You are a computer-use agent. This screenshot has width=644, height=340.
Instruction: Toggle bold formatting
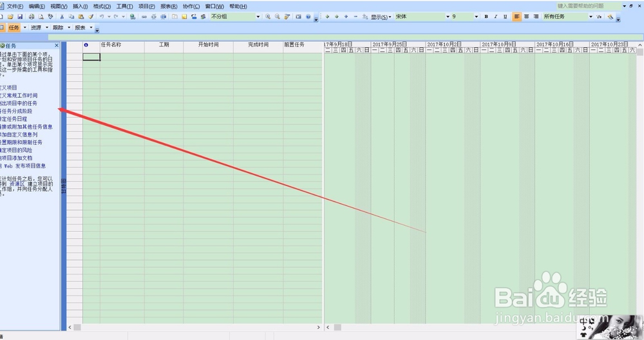(486, 17)
